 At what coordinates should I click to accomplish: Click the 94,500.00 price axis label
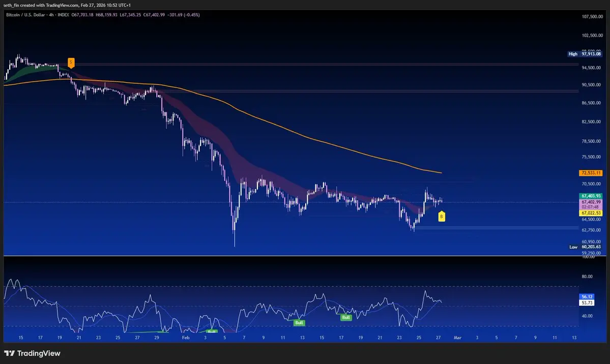click(x=591, y=68)
